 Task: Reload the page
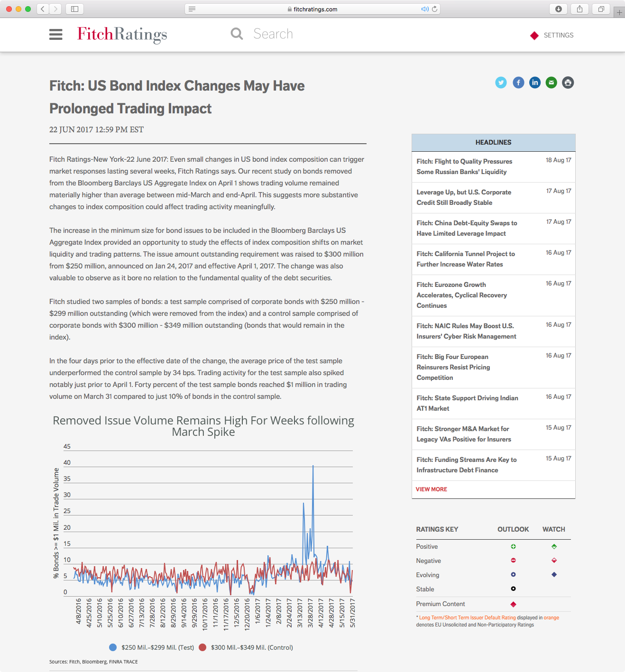pos(434,9)
